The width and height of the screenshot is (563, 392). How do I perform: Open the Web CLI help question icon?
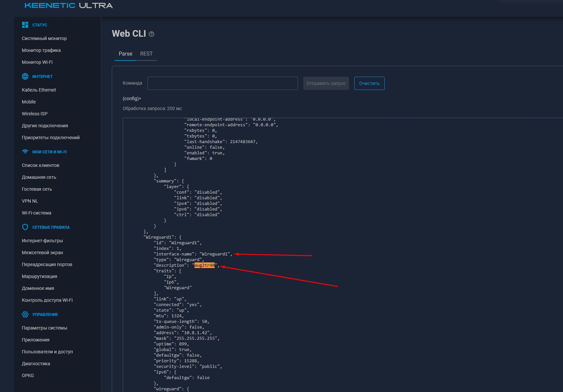pyautogui.click(x=152, y=34)
